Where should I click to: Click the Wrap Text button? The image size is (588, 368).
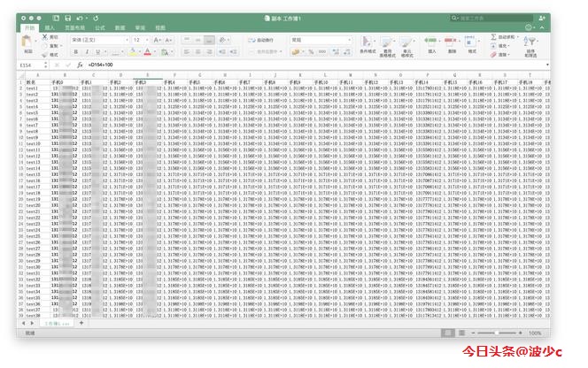click(261, 40)
